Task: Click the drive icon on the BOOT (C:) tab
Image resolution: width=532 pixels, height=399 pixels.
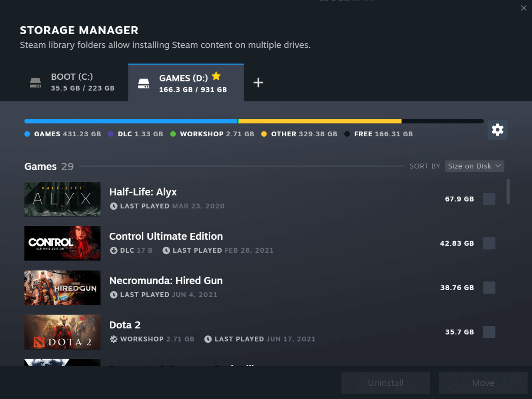Action: coord(35,82)
